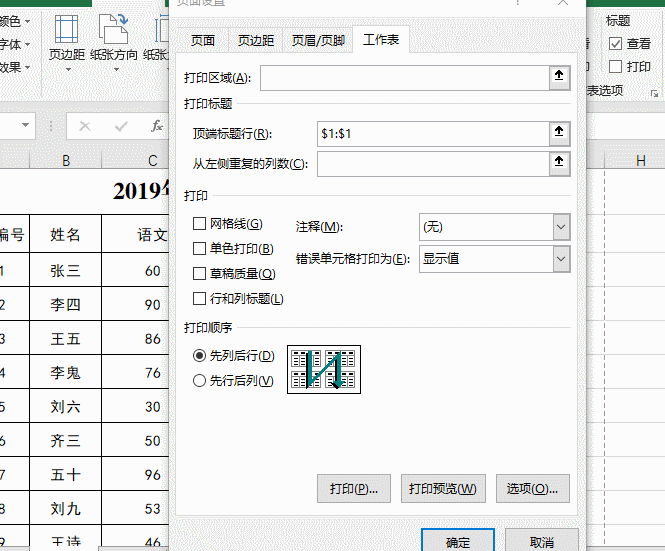
Task: Switch to the Margins (页边距) dialog tab
Action: coord(256,41)
